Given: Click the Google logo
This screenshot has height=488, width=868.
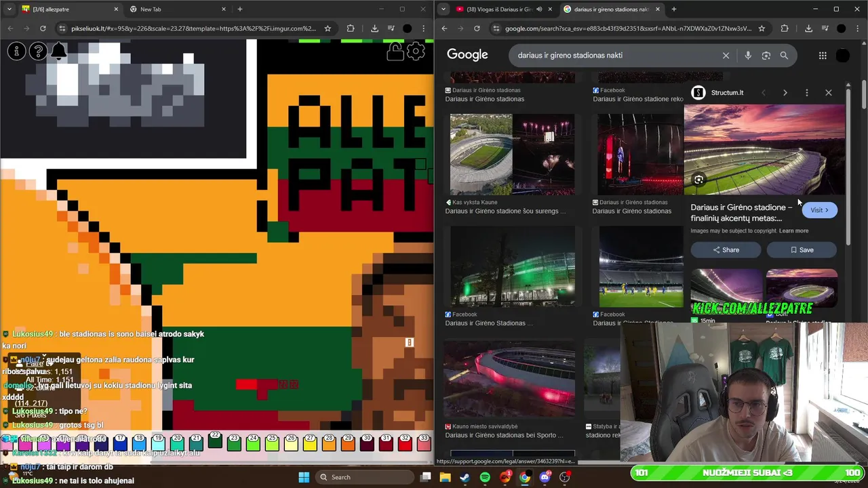Looking at the screenshot, I should click(467, 55).
